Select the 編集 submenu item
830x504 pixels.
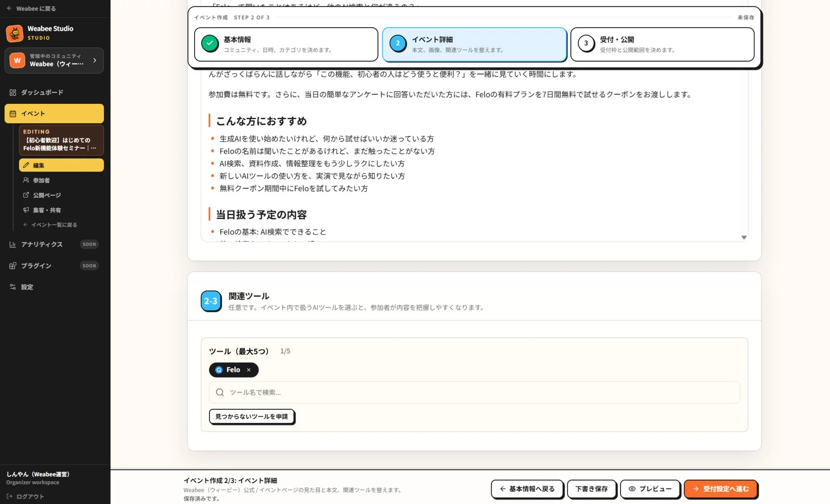(x=61, y=165)
